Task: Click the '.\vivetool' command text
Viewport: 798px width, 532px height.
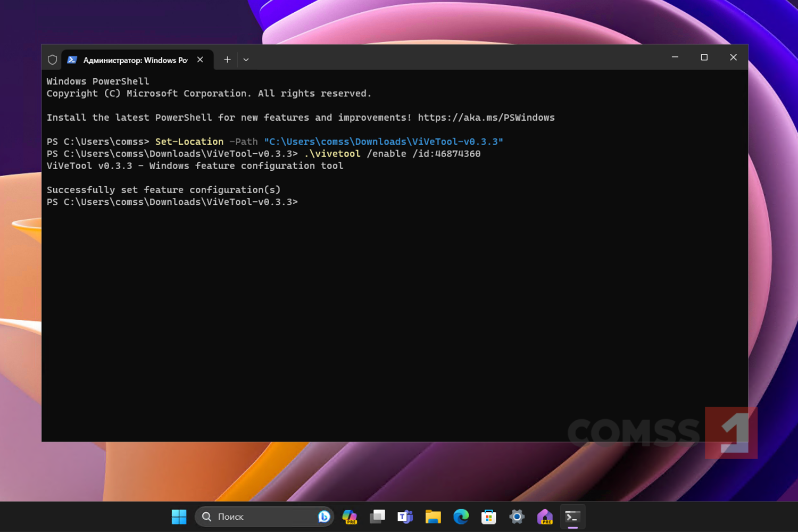Action: [332, 154]
